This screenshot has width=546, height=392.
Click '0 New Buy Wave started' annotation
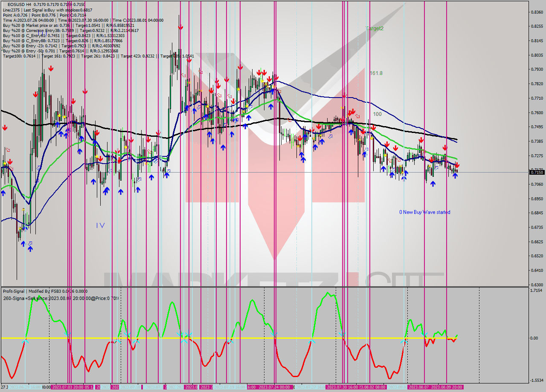pos(424,212)
